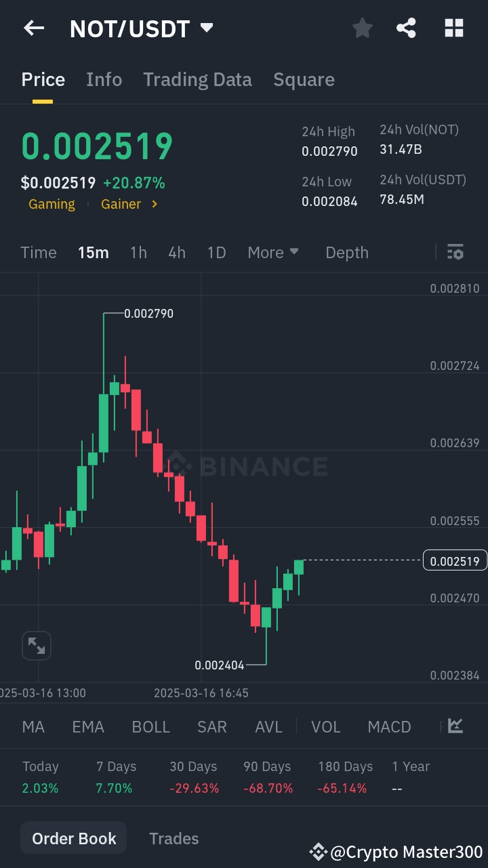
Task: Go back using the left arrow
Action: (33, 28)
